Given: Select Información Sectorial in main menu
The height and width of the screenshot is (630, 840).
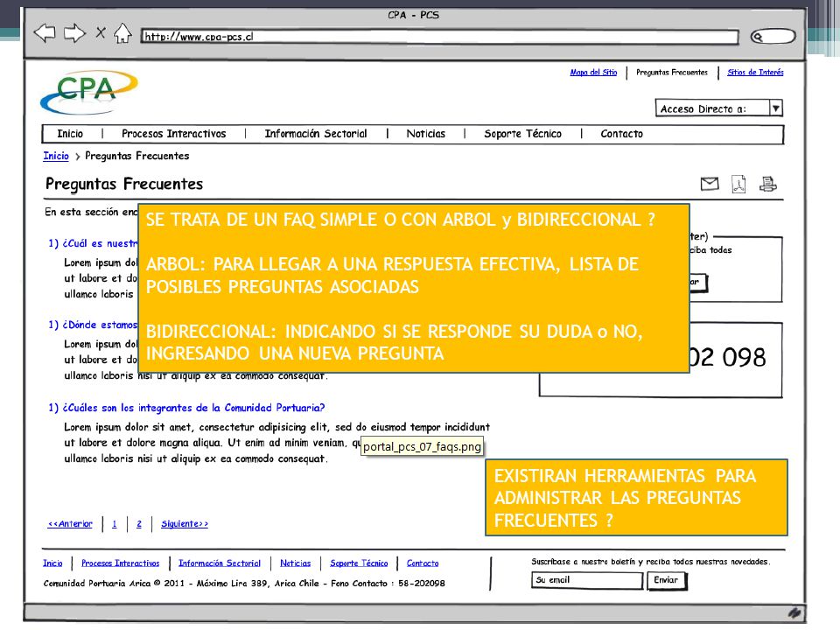Looking at the screenshot, I should click(316, 134).
